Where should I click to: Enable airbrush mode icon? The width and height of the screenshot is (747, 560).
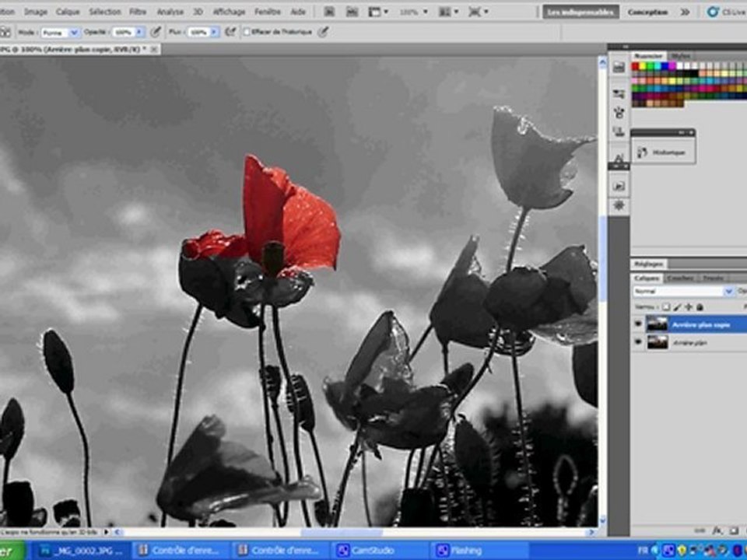pos(230,33)
